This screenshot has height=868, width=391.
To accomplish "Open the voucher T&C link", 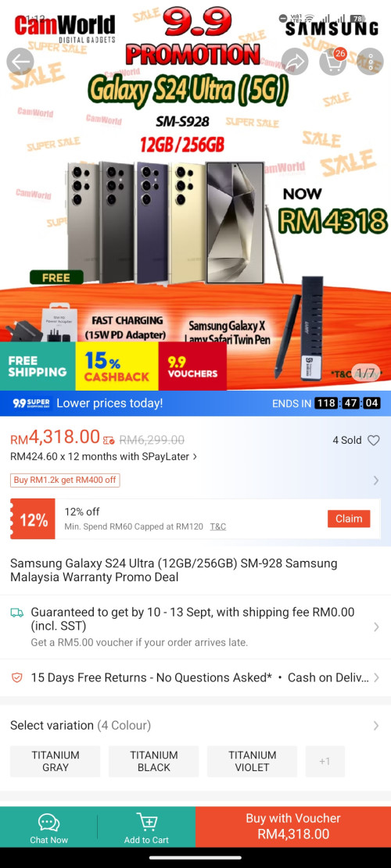I will click(x=217, y=527).
